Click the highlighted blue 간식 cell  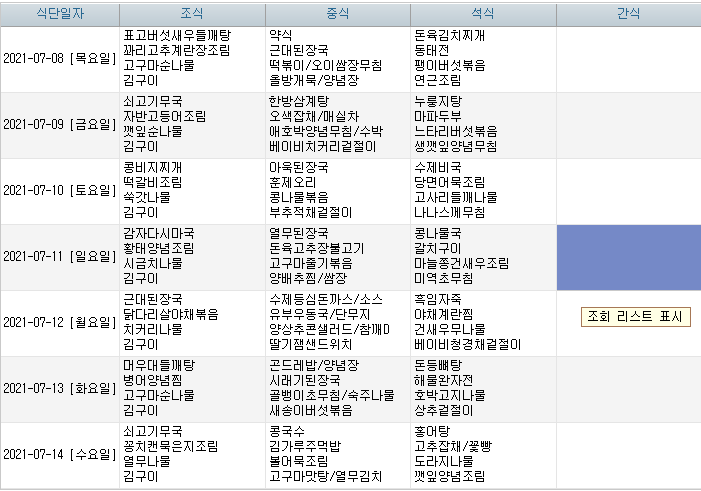(628, 257)
